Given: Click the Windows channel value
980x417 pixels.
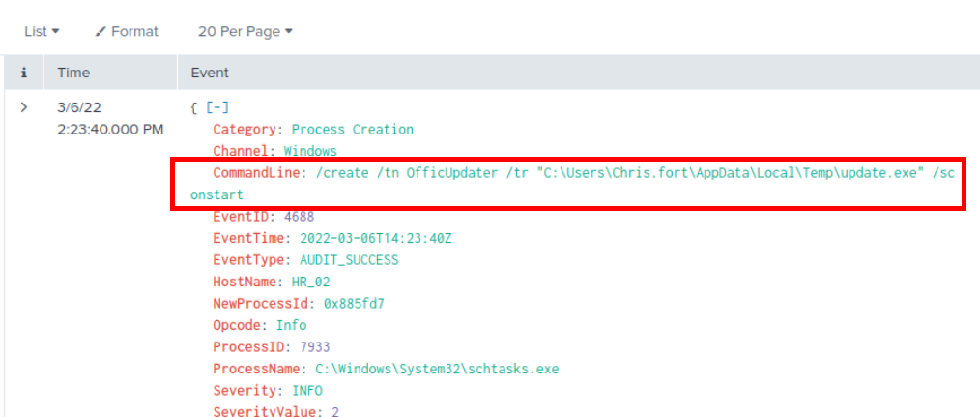Looking at the screenshot, I should click(310, 151).
